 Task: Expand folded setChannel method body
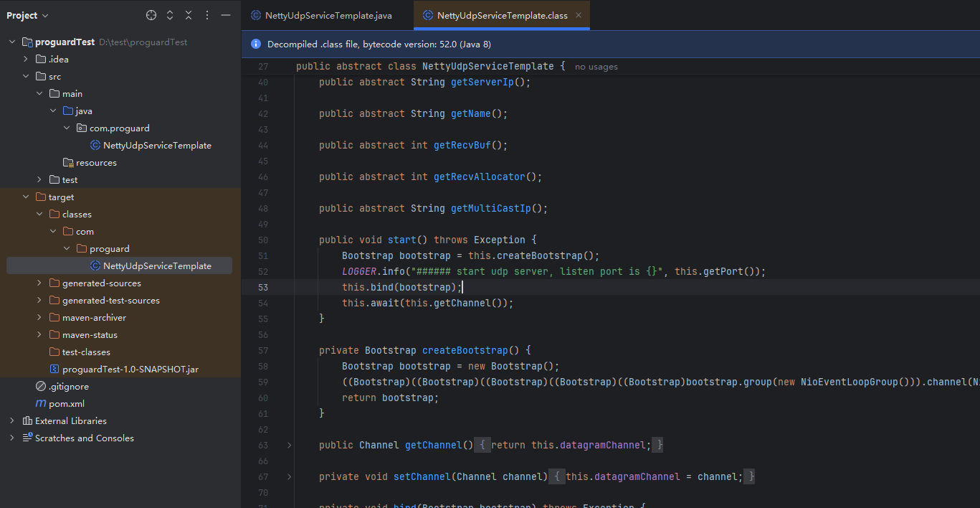(x=290, y=477)
